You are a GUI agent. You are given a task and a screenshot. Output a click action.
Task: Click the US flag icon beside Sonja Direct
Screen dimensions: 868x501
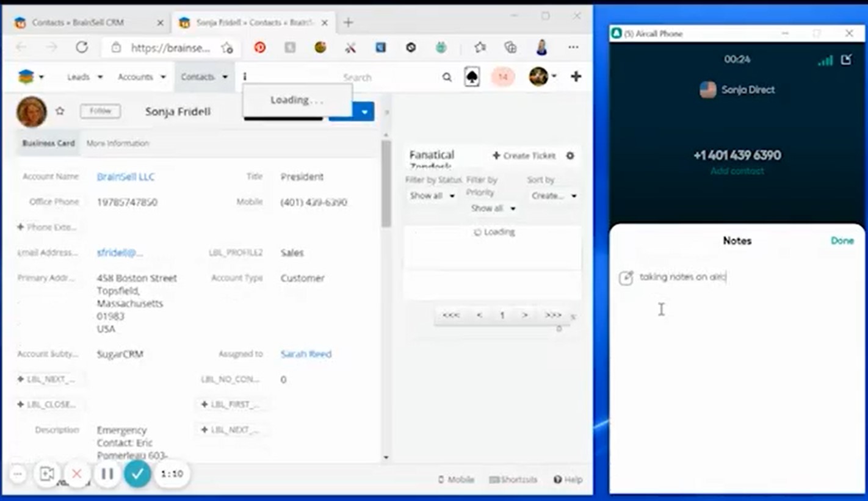tap(708, 90)
